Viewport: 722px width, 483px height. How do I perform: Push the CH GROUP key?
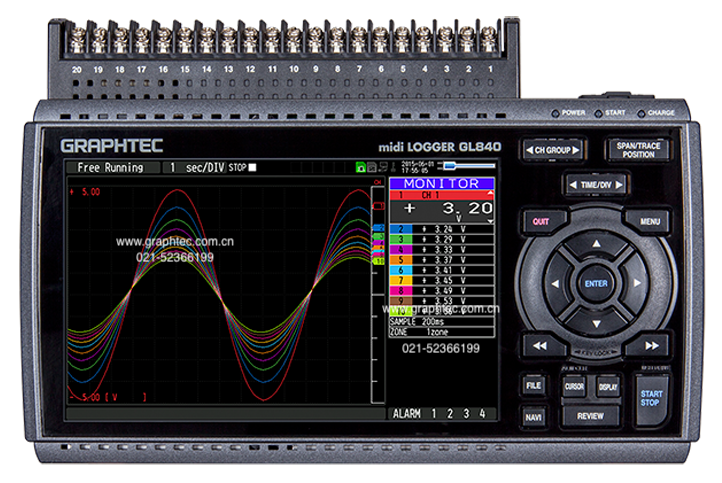click(x=553, y=150)
